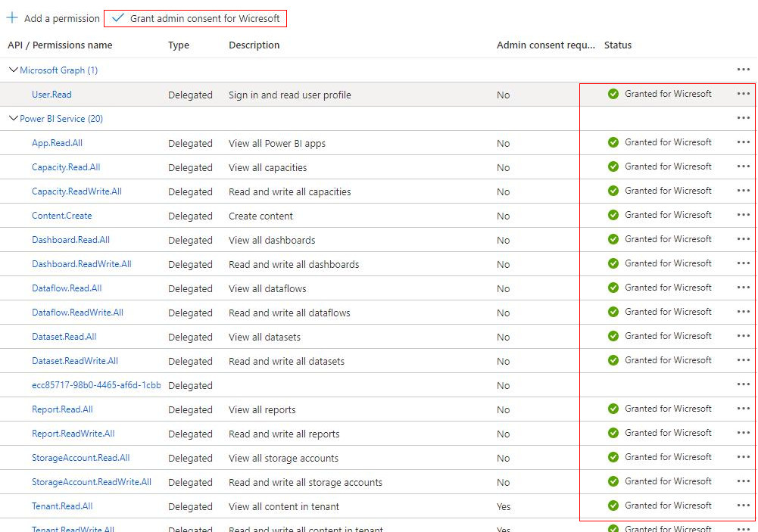Click the Status column header
The width and height of the screenshot is (758, 532).
click(x=618, y=45)
